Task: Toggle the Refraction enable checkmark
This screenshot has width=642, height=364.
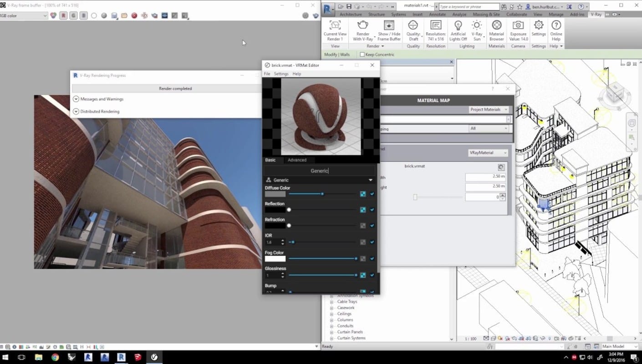Action: tap(372, 226)
